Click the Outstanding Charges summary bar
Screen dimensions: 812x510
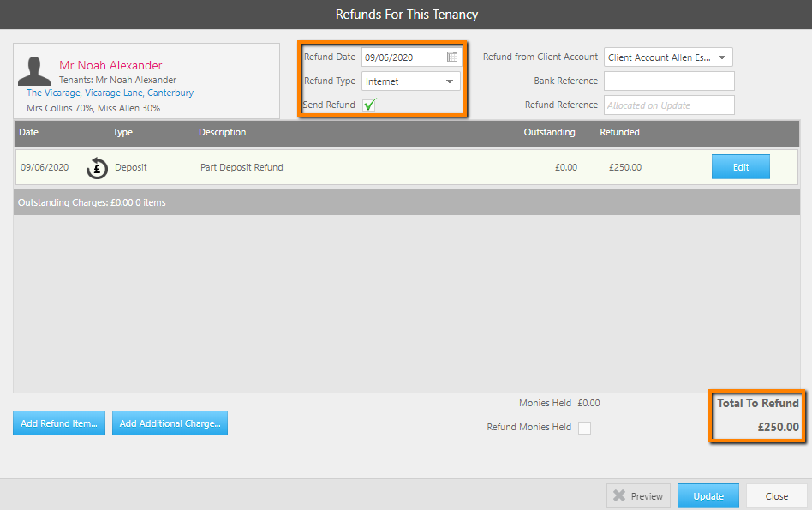(x=407, y=202)
